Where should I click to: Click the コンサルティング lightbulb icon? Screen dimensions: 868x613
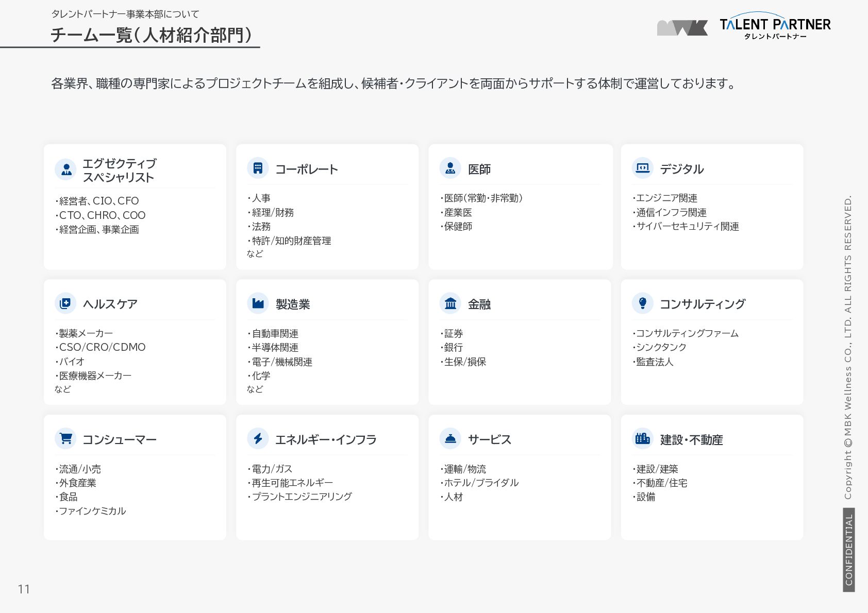pyautogui.click(x=643, y=303)
